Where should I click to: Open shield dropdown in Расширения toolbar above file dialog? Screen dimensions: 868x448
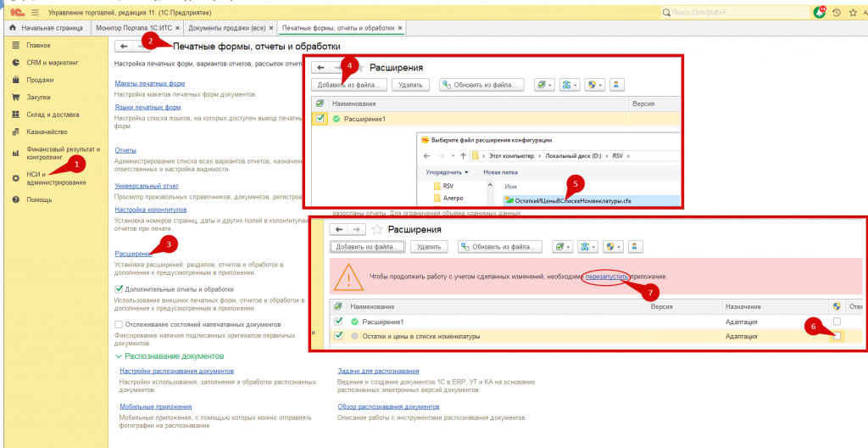click(x=595, y=85)
